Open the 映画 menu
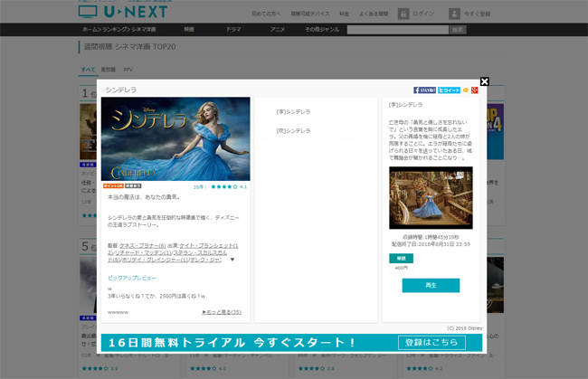This screenshot has width=588, height=379. pyautogui.click(x=189, y=29)
